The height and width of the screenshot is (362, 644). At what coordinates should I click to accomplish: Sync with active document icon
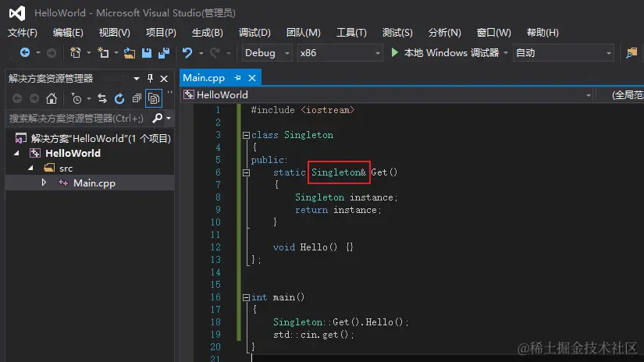click(102, 98)
